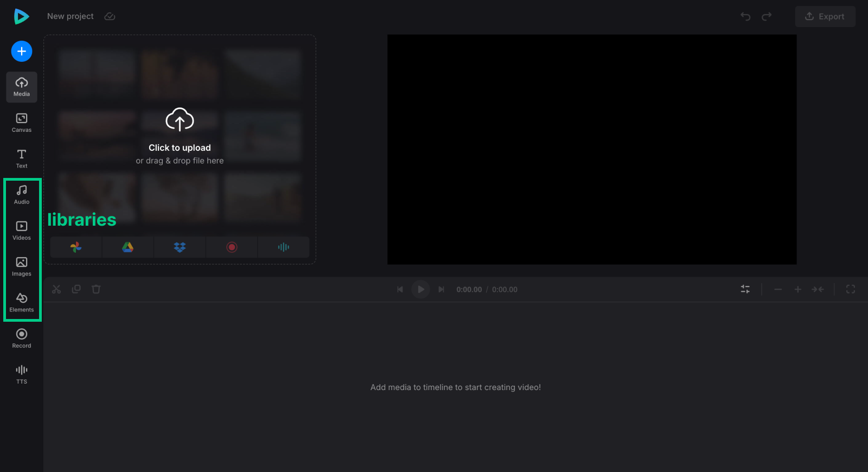Screen dimensions: 868x472
Task: Toggle fullscreen preview
Action: click(851, 289)
